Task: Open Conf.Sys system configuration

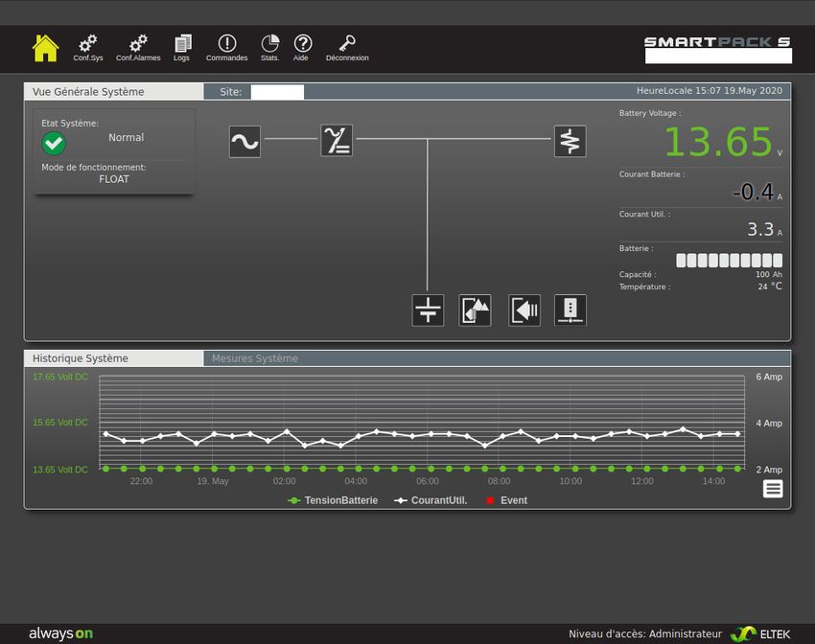Action: [x=88, y=47]
